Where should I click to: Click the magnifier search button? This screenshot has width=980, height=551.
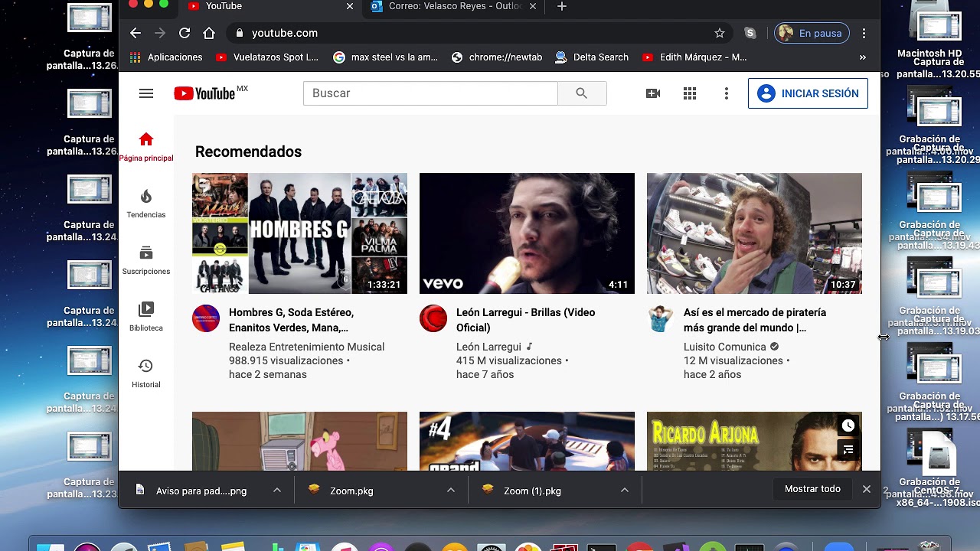click(x=582, y=93)
